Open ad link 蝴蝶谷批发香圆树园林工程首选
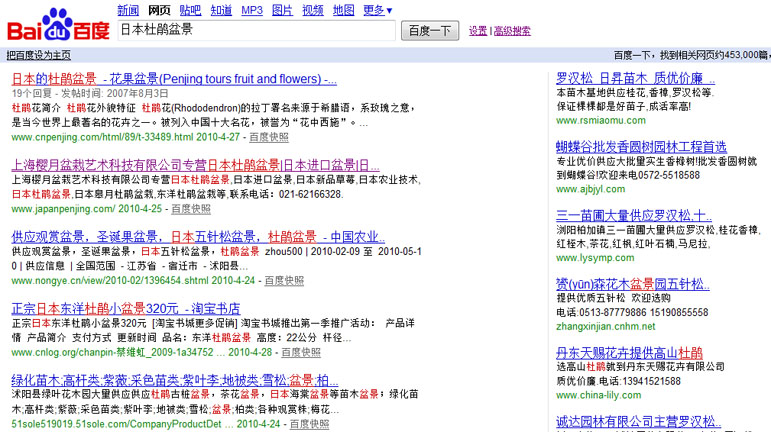The width and height of the screenshot is (771, 432). [x=641, y=147]
